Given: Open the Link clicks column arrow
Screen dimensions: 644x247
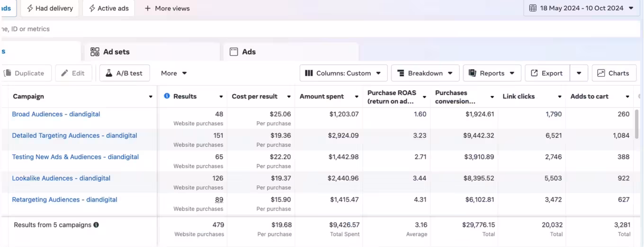Looking at the screenshot, I should [x=560, y=97].
